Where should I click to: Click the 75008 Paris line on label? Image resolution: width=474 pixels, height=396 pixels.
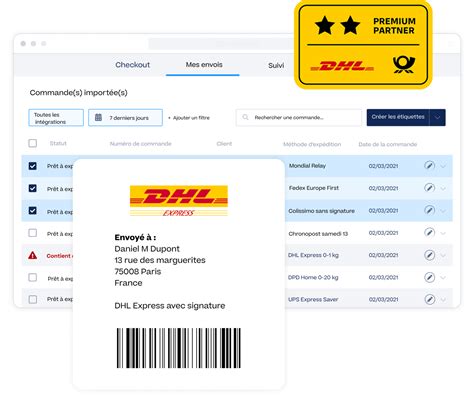tap(138, 271)
